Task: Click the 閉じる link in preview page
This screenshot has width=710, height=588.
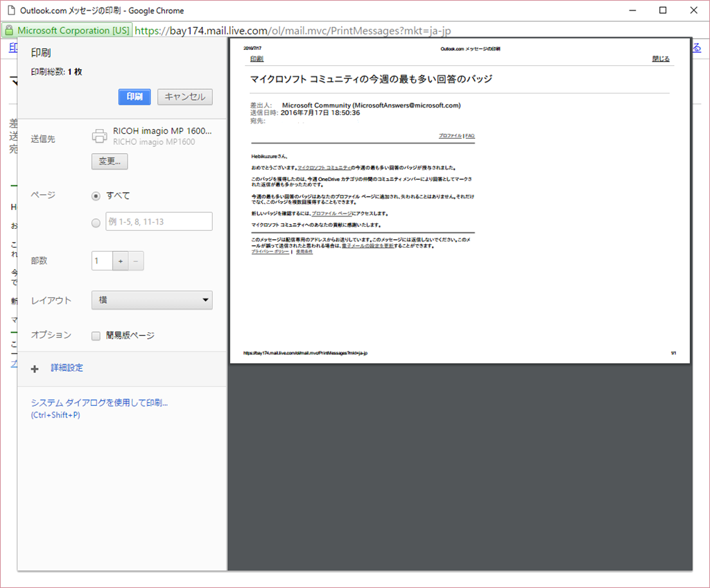Action: coord(661,59)
